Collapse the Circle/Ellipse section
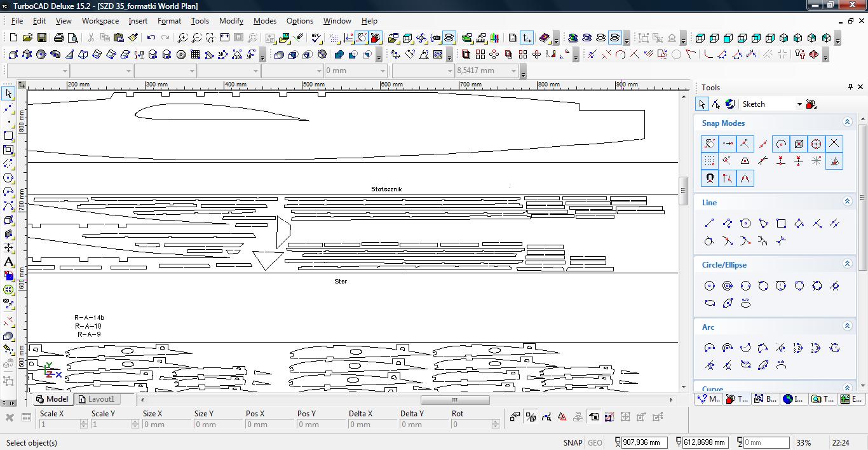 point(846,264)
